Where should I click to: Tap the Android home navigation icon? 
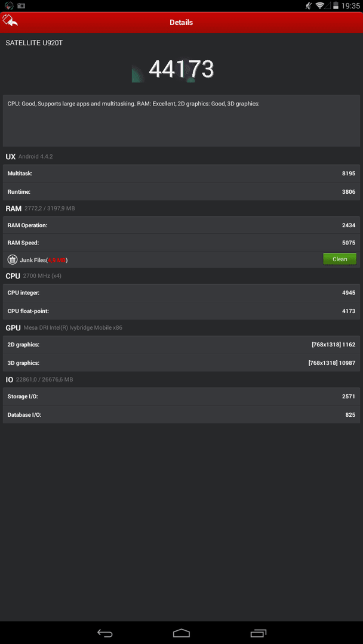pos(181,633)
